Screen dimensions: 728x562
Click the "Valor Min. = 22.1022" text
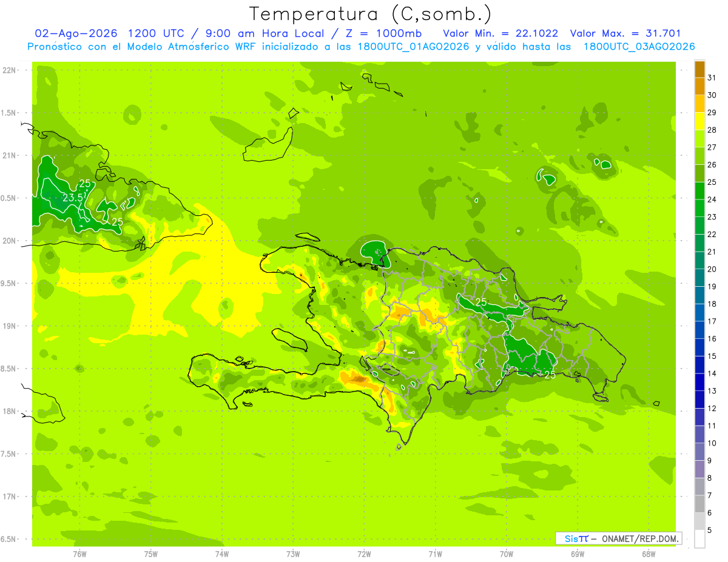pos(500,33)
